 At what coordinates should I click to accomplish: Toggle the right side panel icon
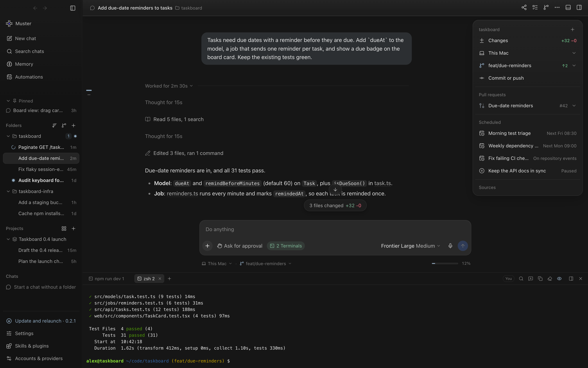[579, 8]
